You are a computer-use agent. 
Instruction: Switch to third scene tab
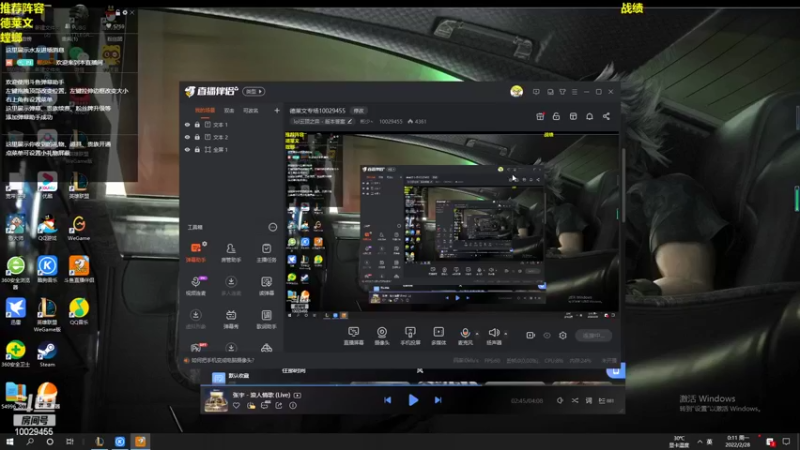(250, 110)
